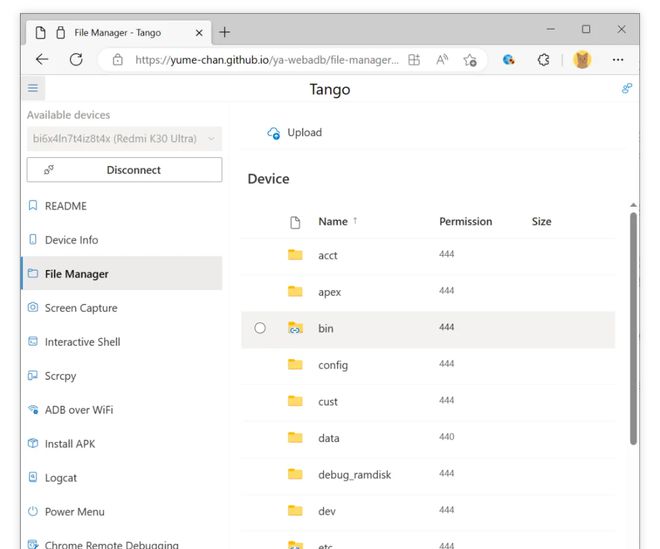Open a new browser tab

[x=224, y=32]
